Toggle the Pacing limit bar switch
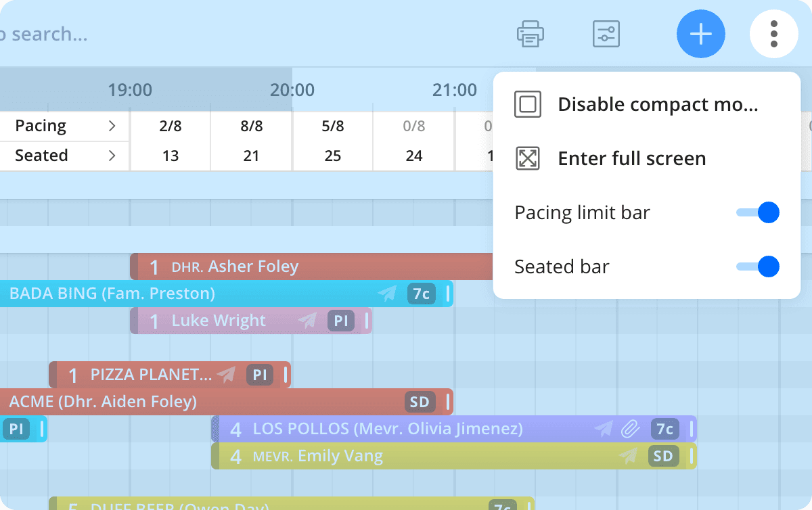 click(758, 213)
